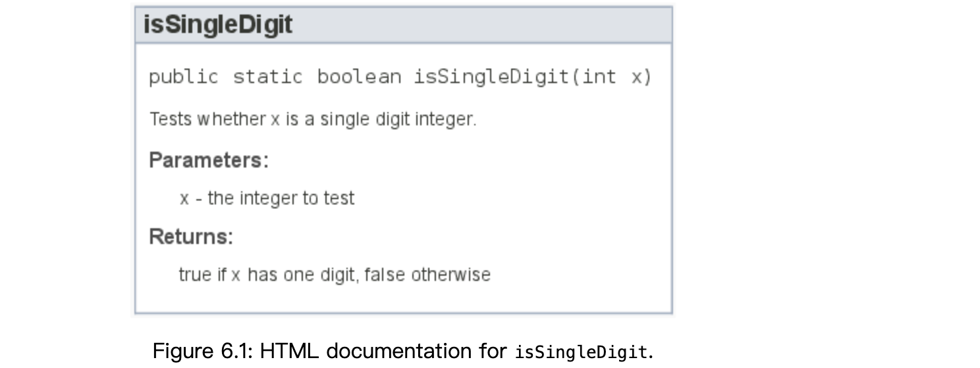This screenshot has width=980, height=368.
Task: Select the int parameter type in signature
Action: tap(599, 77)
